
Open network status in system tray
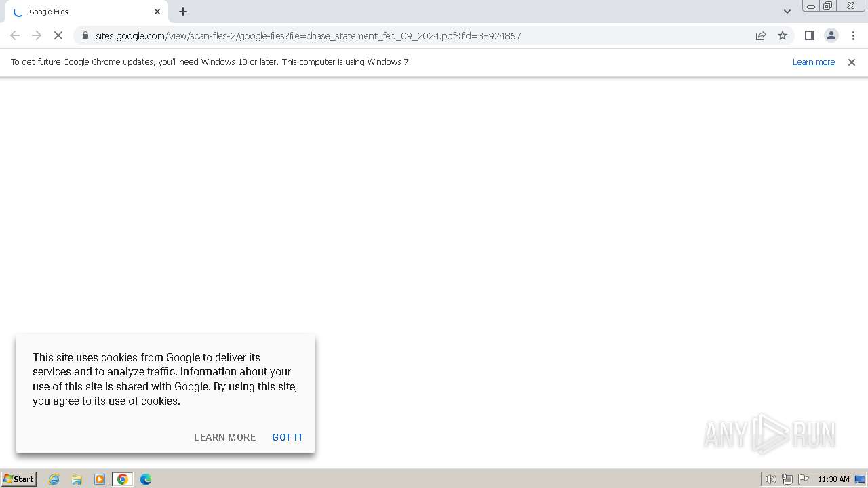(x=787, y=479)
